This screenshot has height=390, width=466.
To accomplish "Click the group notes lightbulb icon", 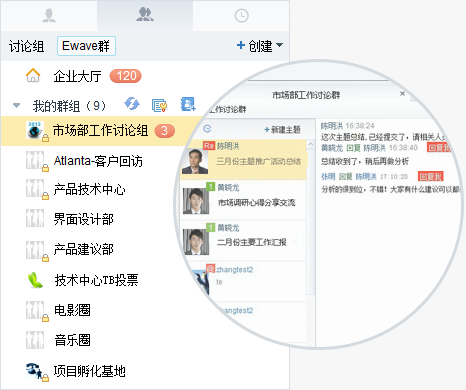I will pyautogui.click(x=159, y=105).
